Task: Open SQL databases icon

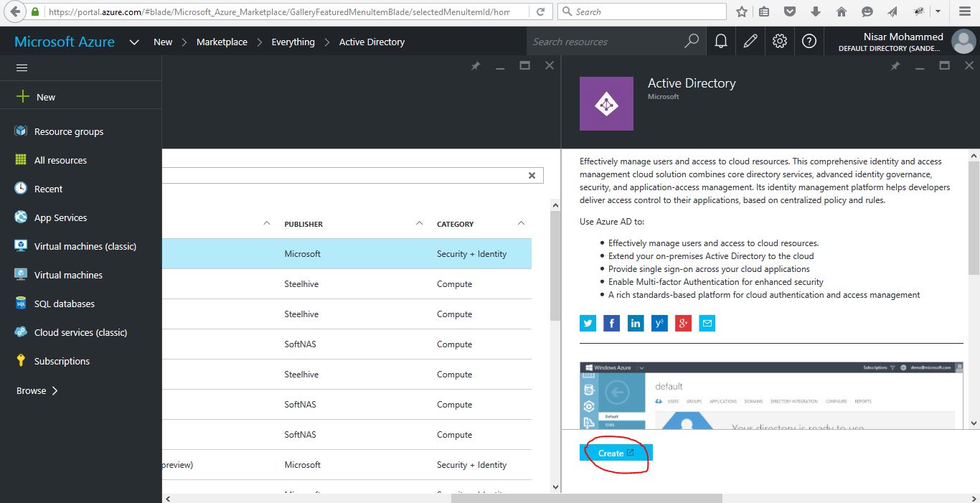Action: (21, 304)
